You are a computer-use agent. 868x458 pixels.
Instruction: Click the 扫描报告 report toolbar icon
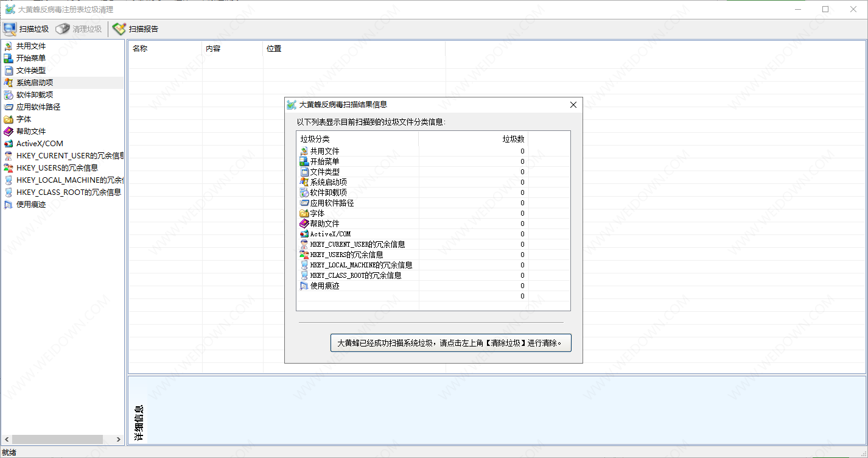pyautogui.click(x=119, y=29)
